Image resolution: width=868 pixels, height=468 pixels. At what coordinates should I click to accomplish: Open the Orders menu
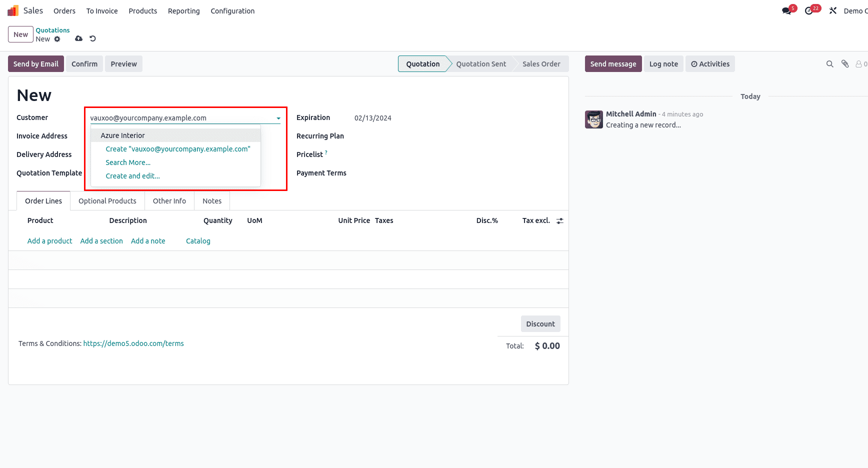pos(64,11)
